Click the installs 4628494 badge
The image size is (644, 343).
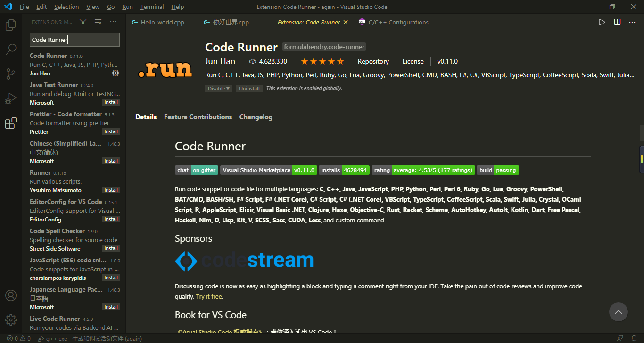[x=344, y=170]
